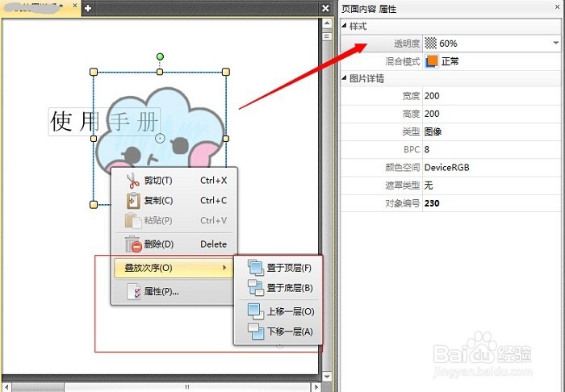Image resolution: width=565 pixels, height=392 pixels.
Task: Click the checkered transparency icon
Action: pos(430,44)
